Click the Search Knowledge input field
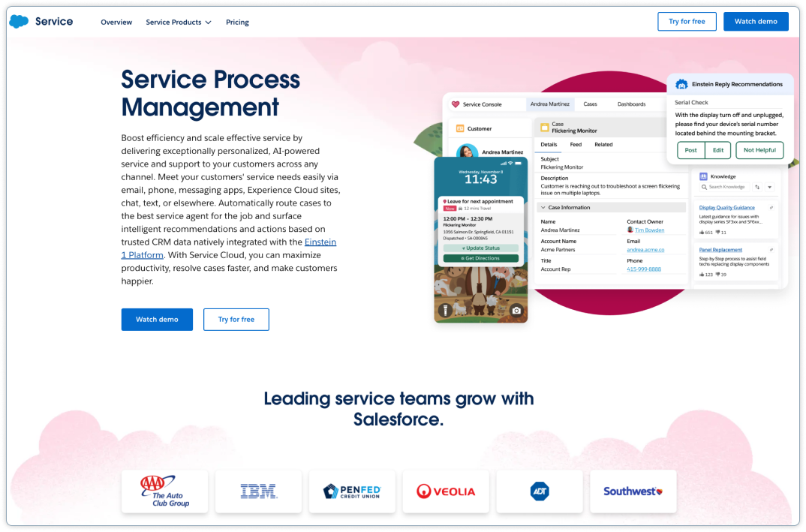806x532 pixels. [724, 187]
